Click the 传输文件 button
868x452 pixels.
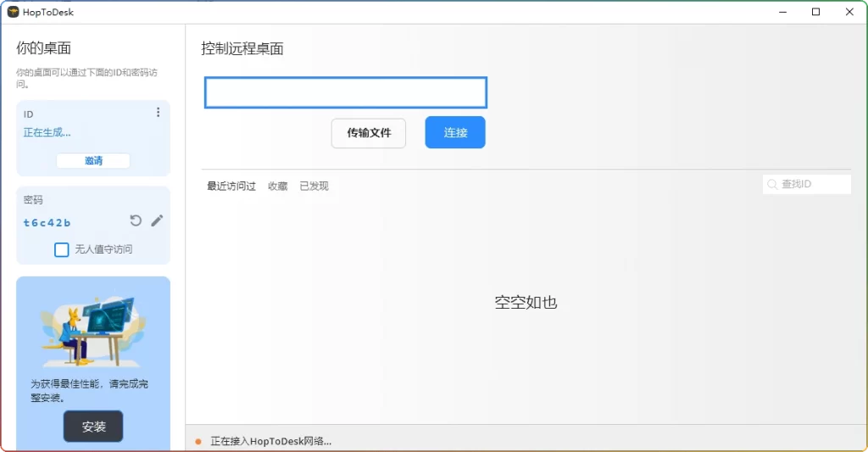pyautogui.click(x=369, y=133)
